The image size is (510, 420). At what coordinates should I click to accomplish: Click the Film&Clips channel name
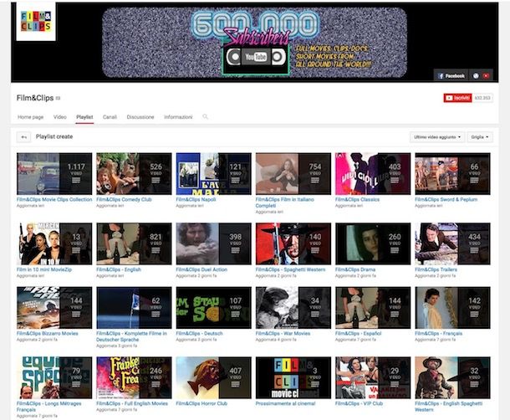click(35, 98)
